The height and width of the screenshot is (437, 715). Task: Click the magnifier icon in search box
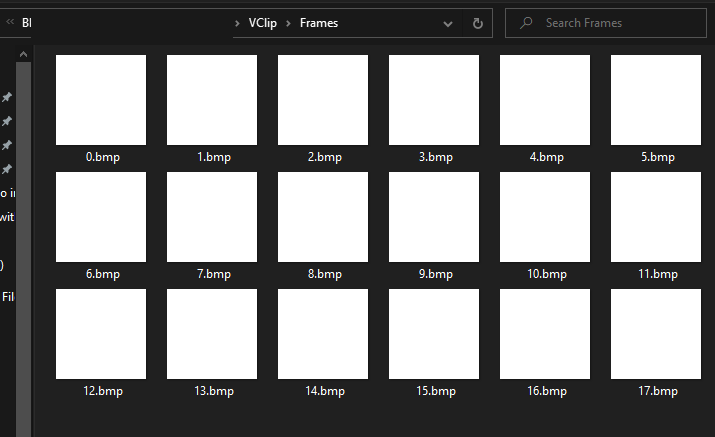point(526,23)
